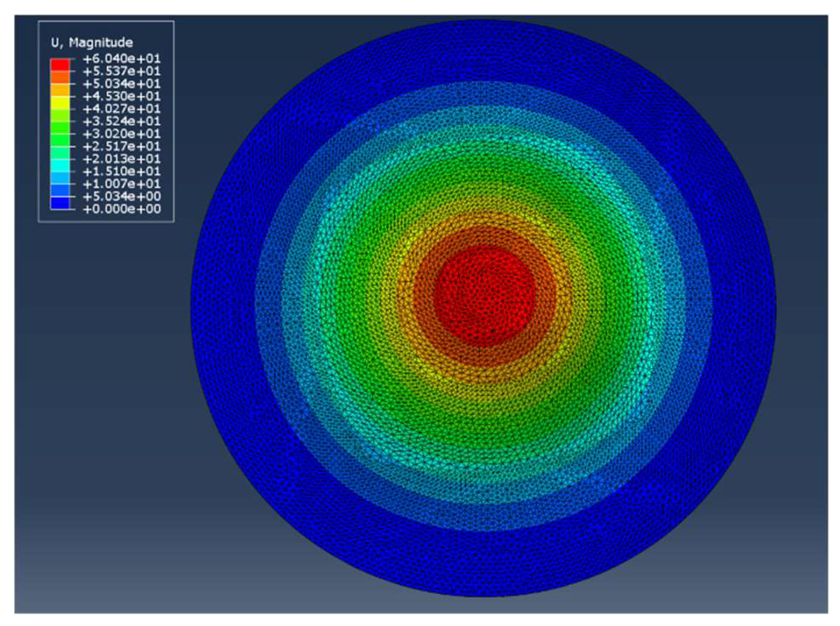Click the +3.020e+01 legend value

[122, 134]
